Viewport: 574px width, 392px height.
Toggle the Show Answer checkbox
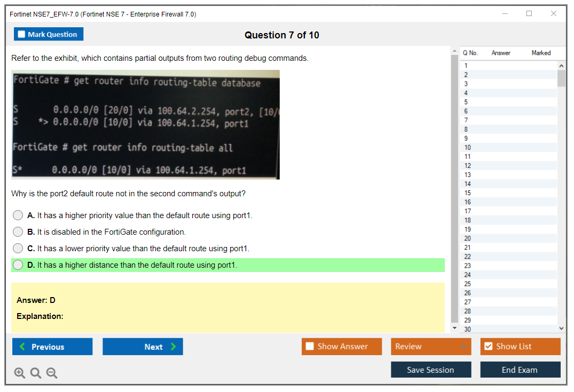coord(310,347)
